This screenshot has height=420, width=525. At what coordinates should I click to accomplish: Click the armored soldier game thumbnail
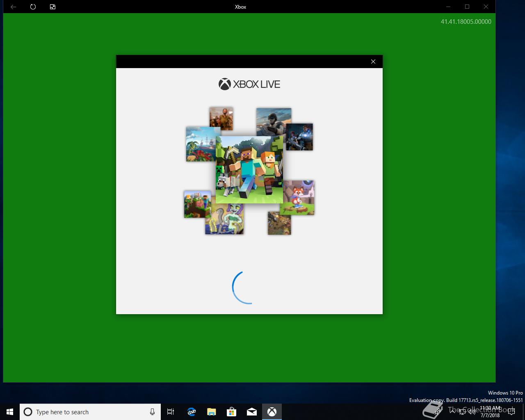[x=274, y=122]
